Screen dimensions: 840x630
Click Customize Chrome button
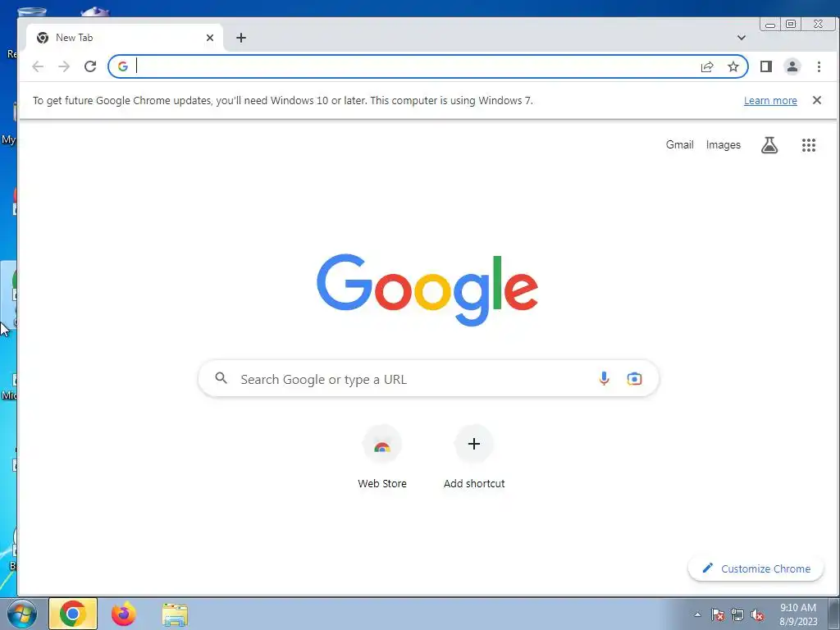pyautogui.click(x=756, y=568)
